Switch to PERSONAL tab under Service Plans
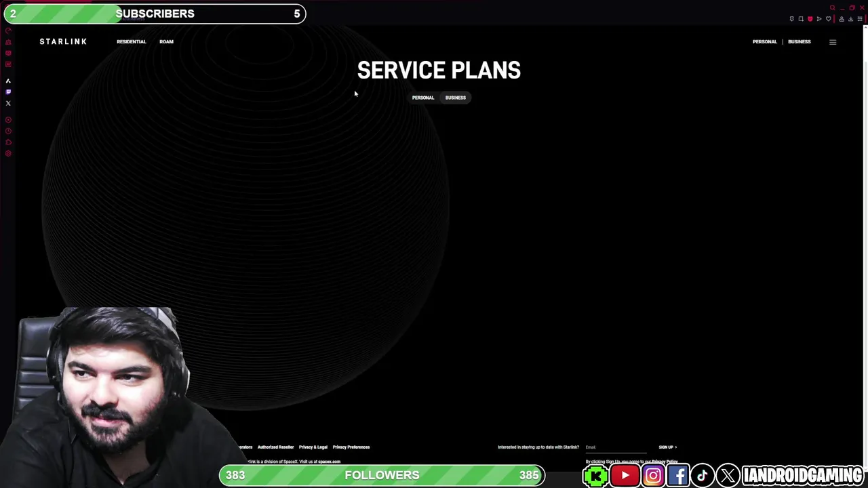 coord(422,98)
